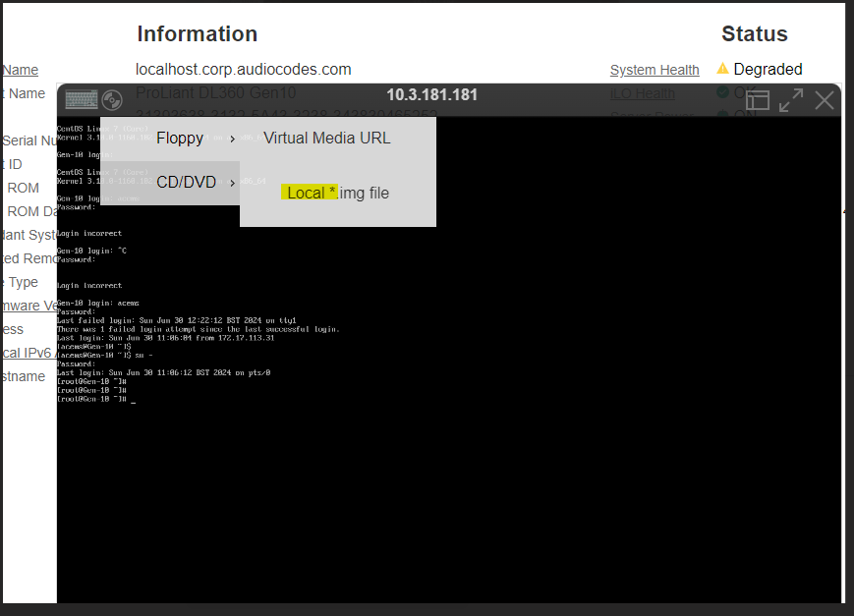
Task: Expand the chevron next to CD/DVD
Action: (x=233, y=183)
